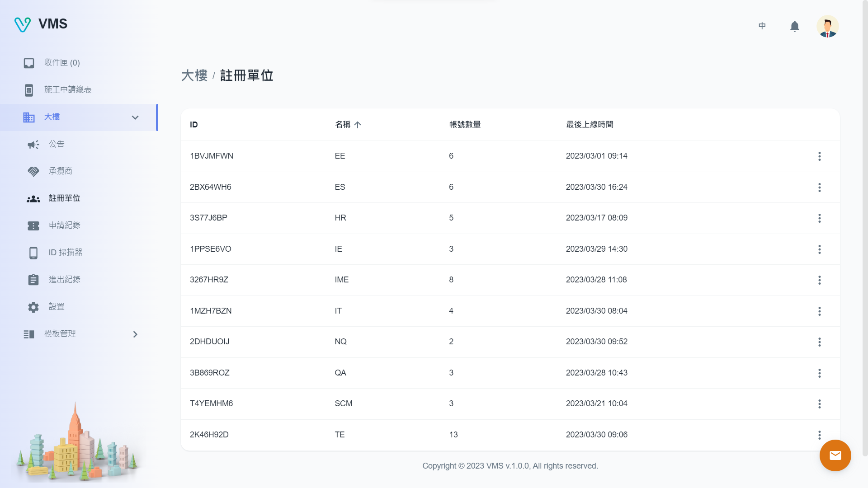Switch language via 中 icon
The height and width of the screenshot is (488, 868).
[762, 26]
